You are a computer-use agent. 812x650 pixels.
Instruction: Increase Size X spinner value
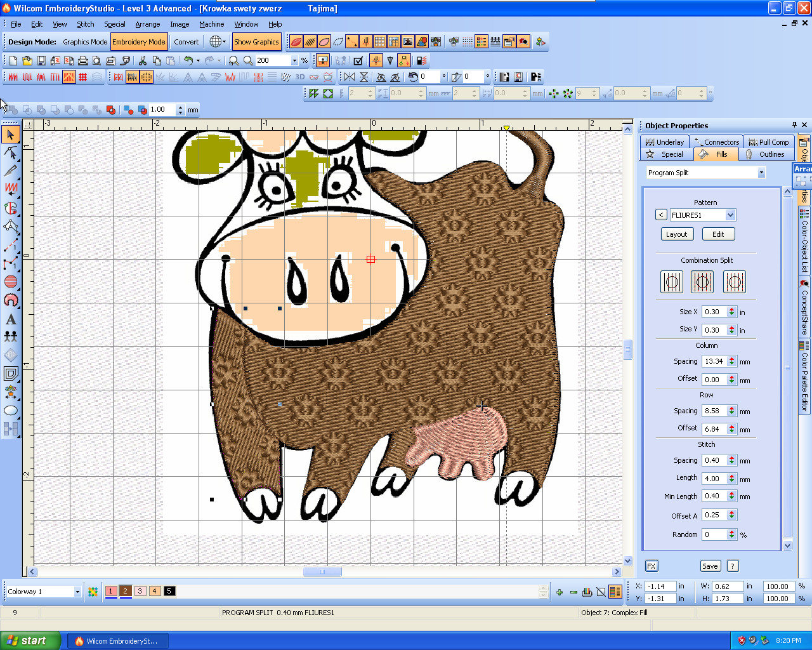(x=732, y=310)
